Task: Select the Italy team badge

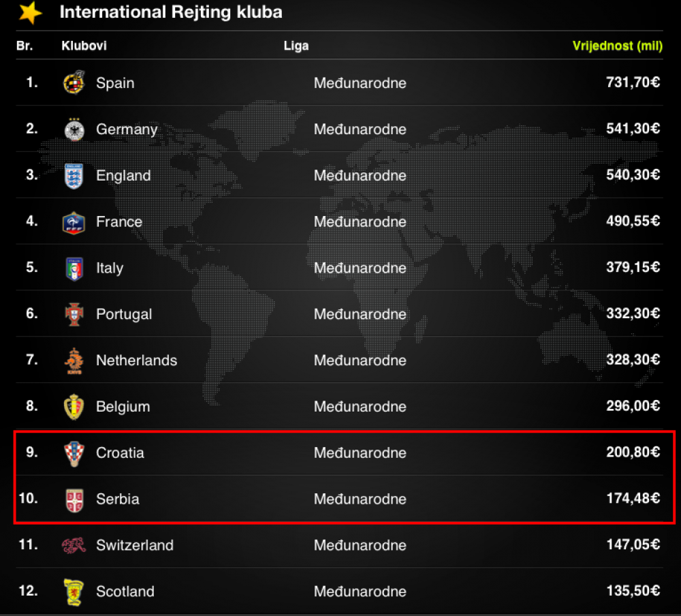Action: coord(74,268)
